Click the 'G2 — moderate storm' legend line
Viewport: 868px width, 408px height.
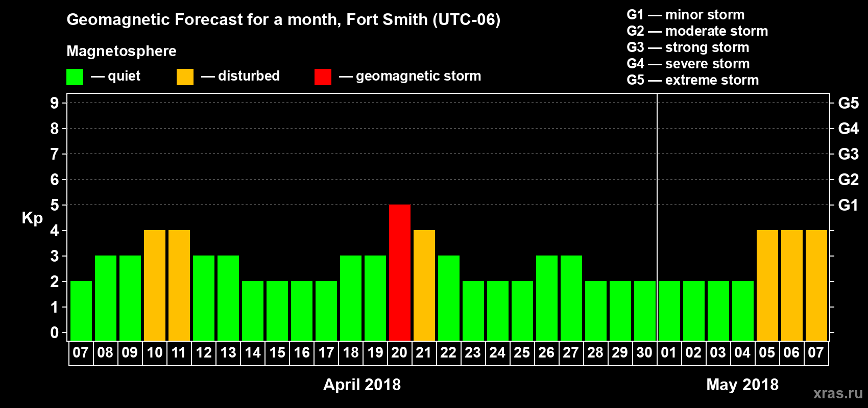click(697, 31)
